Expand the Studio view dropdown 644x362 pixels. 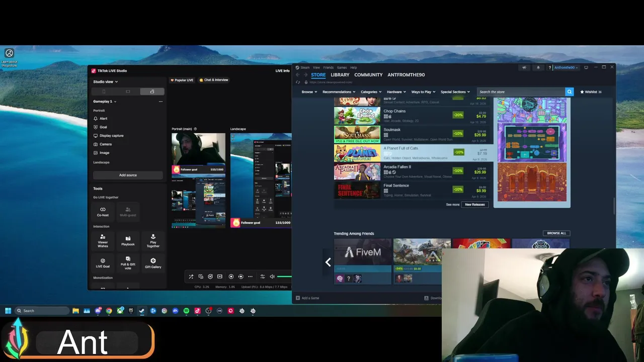point(105,82)
